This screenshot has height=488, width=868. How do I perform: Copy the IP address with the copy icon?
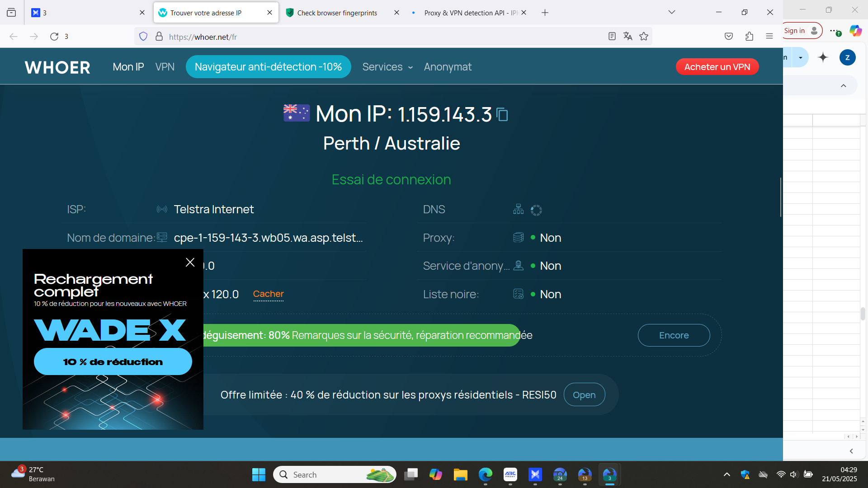tap(502, 114)
